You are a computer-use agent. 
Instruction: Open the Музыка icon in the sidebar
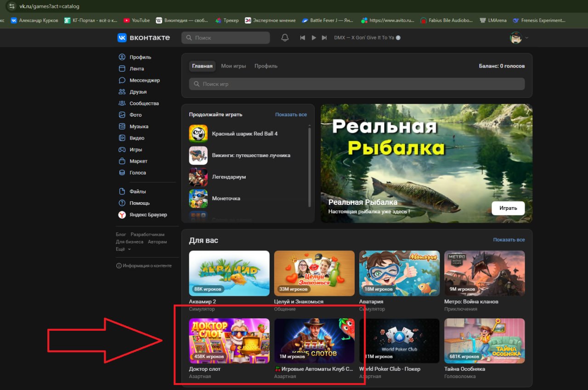pos(122,126)
